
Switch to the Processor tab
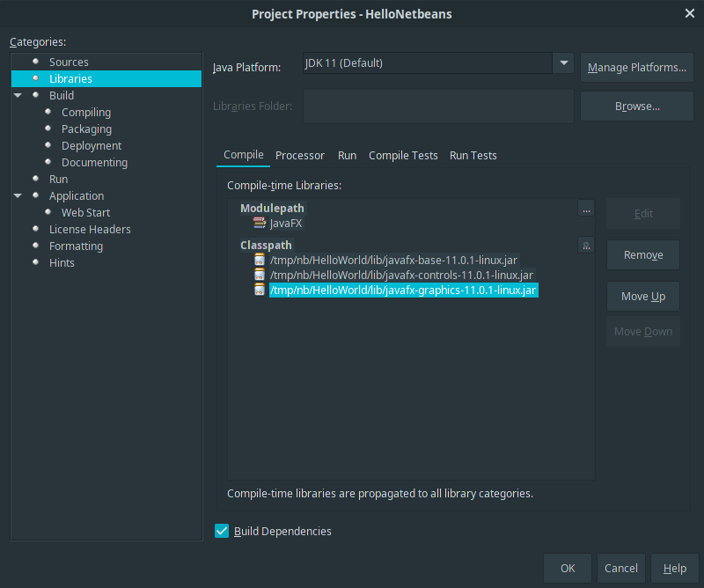pyautogui.click(x=300, y=155)
